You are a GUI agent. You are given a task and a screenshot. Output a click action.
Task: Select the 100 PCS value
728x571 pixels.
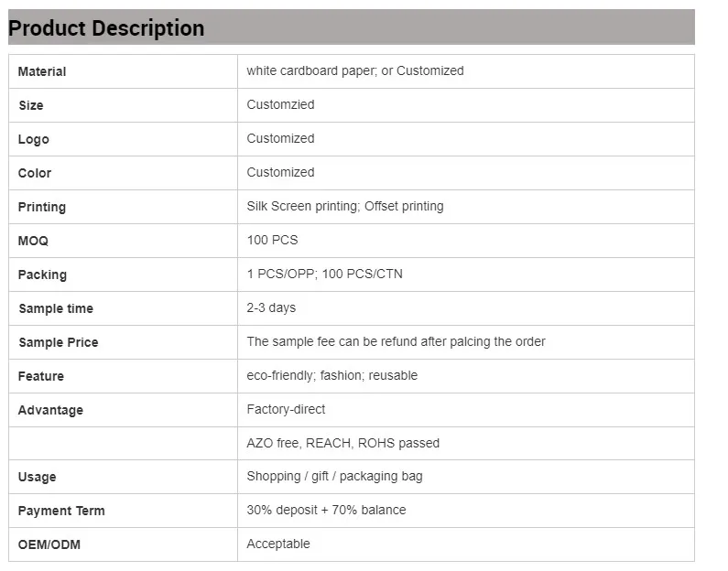pyautogui.click(x=272, y=240)
